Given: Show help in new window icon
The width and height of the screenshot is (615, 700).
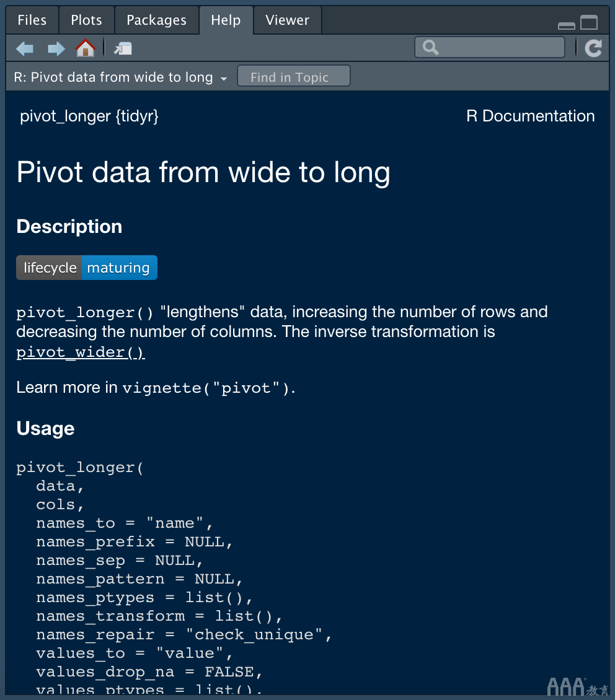Looking at the screenshot, I should (x=123, y=48).
